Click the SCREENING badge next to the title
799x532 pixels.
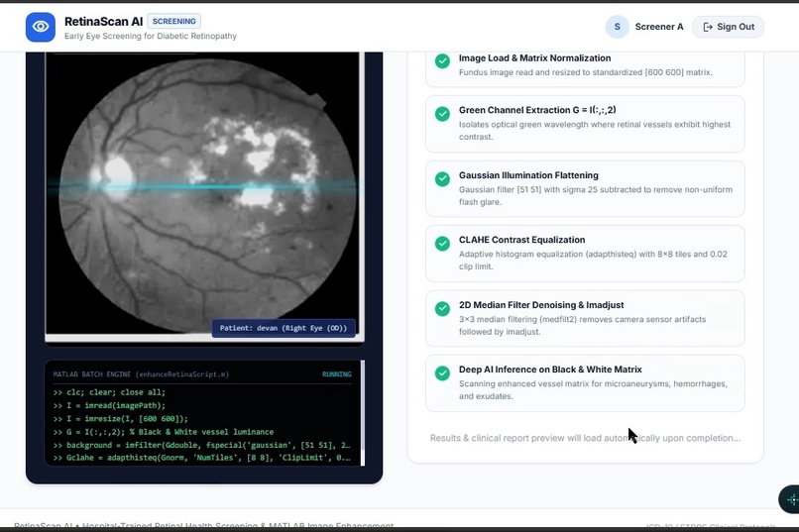(x=174, y=22)
